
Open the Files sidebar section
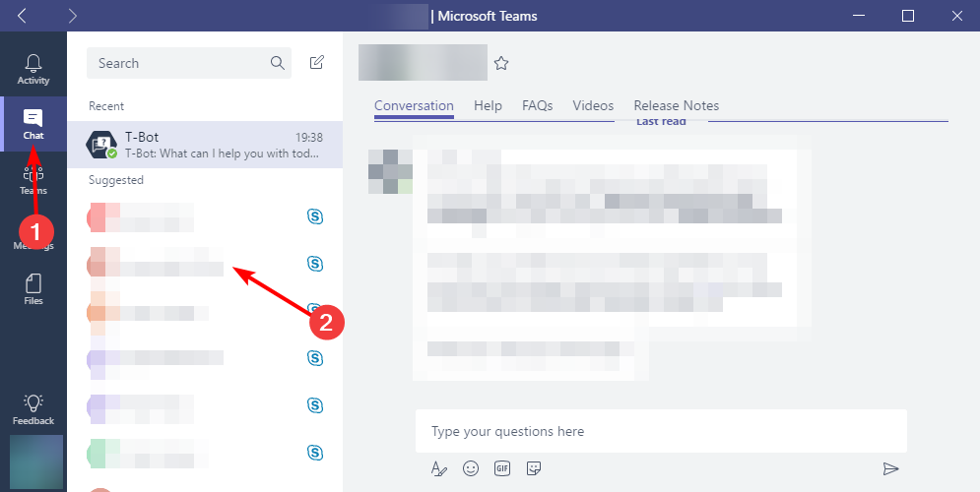[x=33, y=289]
